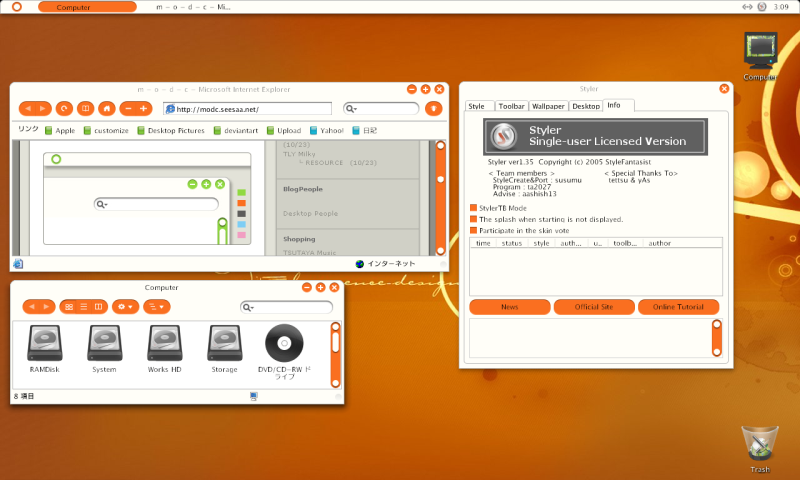Toggle the StylerTB Mode checkbox

tap(473, 208)
